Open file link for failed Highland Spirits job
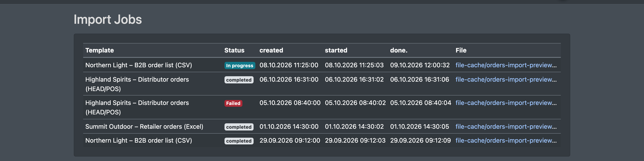 [x=506, y=103]
